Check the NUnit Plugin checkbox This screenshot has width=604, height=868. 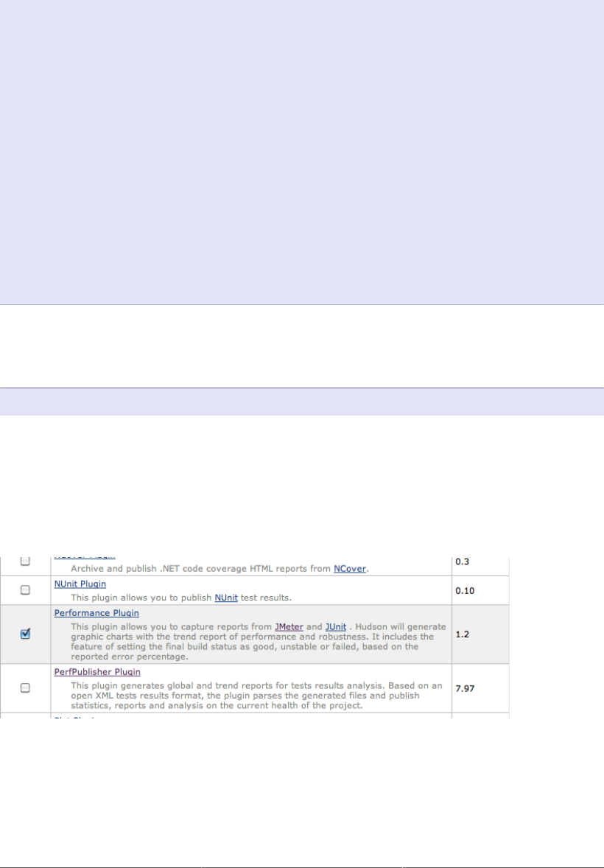[x=25, y=590]
